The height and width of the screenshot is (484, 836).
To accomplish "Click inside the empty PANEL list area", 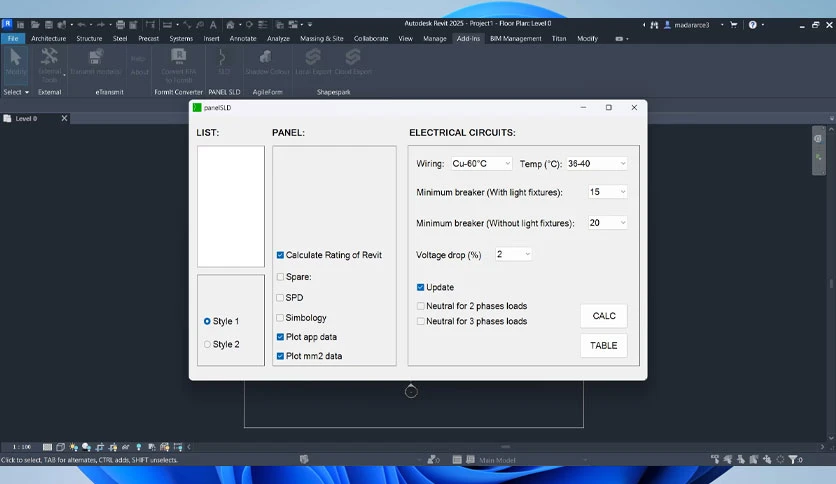I will tap(334, 195).
